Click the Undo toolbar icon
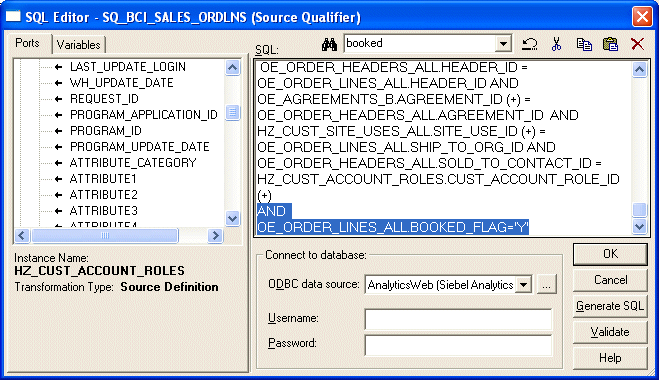The image size is (659, 380). click(530, 44)
